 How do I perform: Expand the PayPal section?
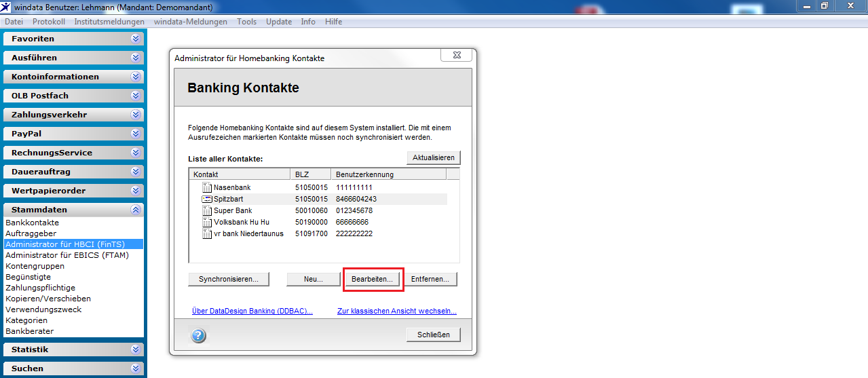pos(136,134)
